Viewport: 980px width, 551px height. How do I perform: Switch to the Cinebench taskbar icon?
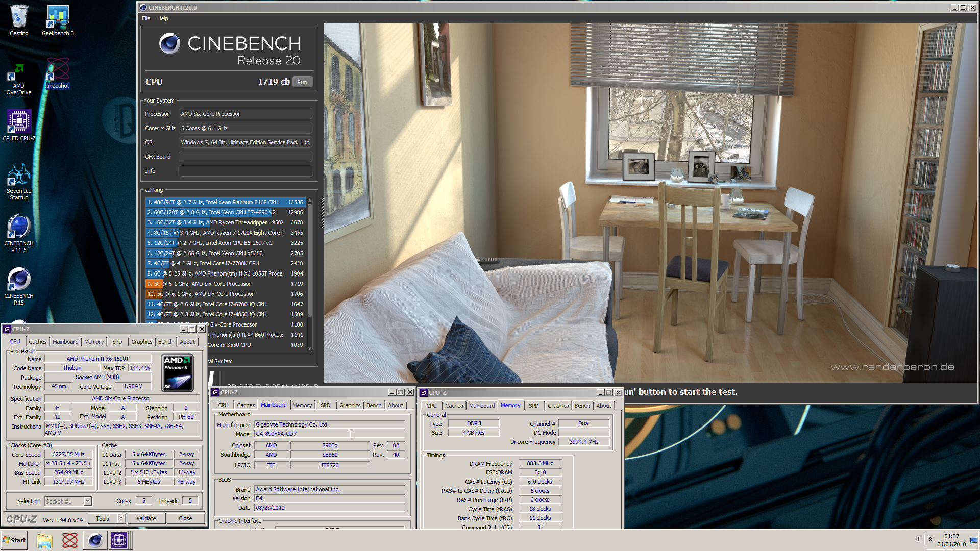(95, 540)
